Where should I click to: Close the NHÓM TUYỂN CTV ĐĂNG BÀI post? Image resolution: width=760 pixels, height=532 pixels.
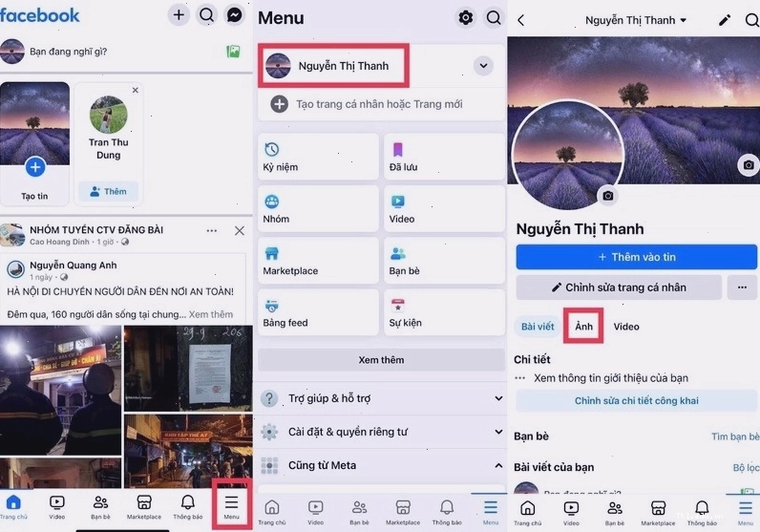tap(240, 231)
